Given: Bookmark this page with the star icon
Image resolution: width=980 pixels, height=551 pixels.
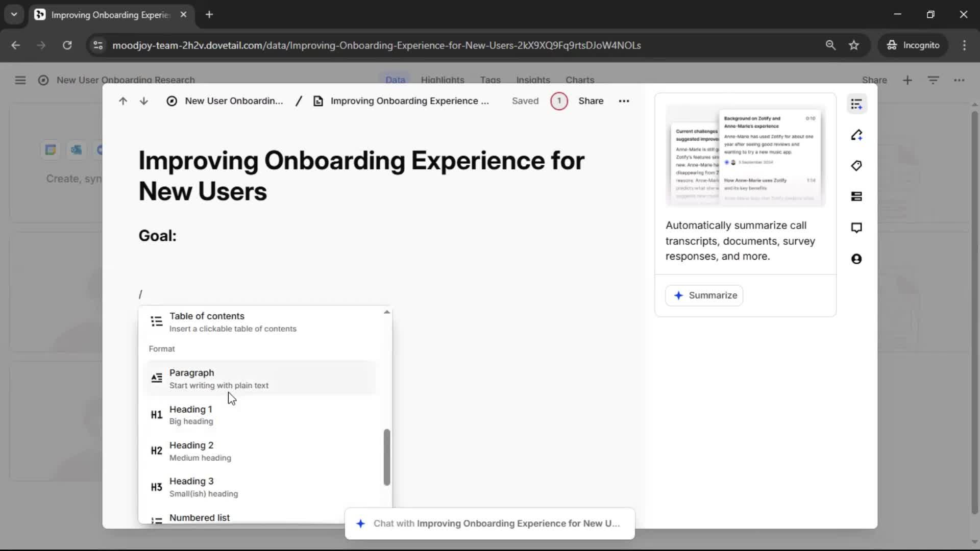Looking at the screenshot, I should tap(854, 45).
